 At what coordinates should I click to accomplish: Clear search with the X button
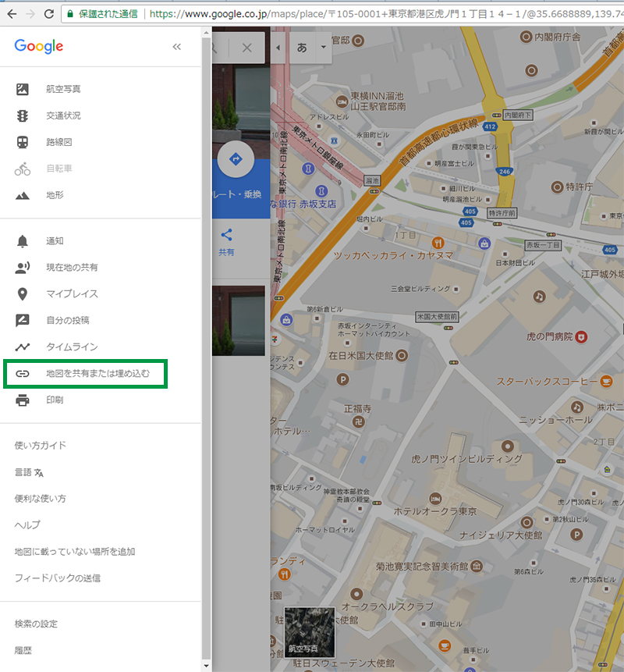tap(247, 48)
